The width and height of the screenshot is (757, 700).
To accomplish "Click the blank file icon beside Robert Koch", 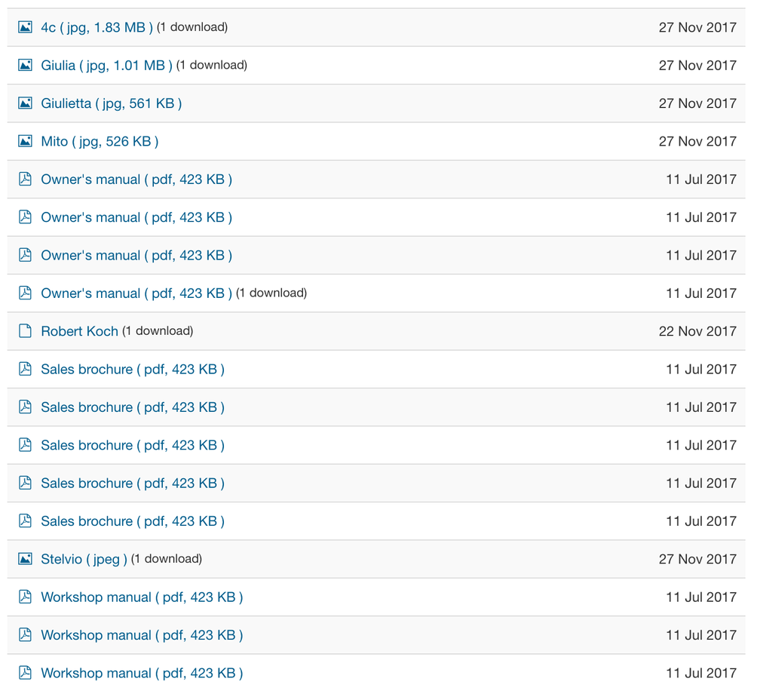I will click(25, 331).
